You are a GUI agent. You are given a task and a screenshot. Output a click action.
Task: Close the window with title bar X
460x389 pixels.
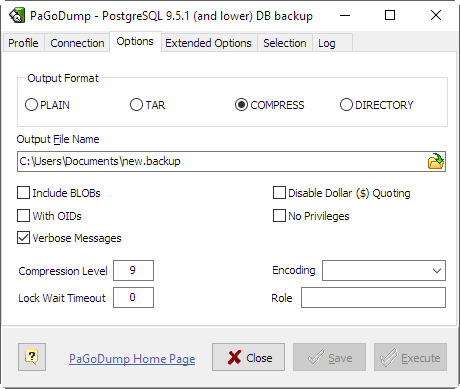pyautogui.click(x=436, y=15)
